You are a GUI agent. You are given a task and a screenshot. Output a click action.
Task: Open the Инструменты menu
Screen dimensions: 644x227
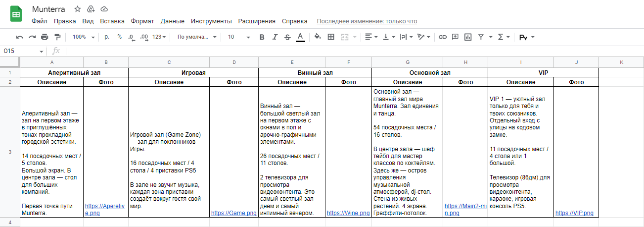211,21
